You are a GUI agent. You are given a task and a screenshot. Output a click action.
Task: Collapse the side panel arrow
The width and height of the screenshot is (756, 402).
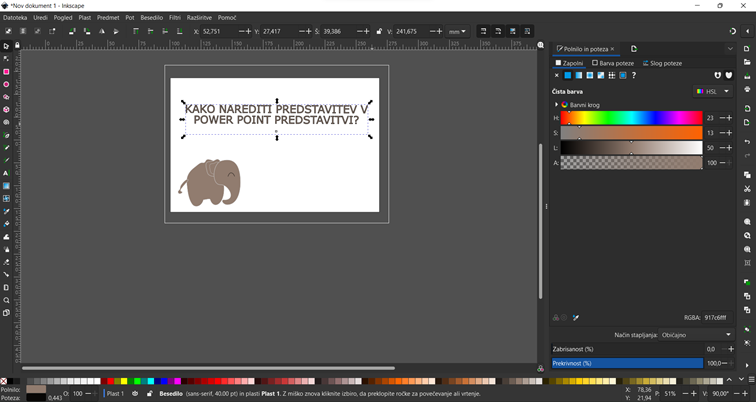coord(748,31)
